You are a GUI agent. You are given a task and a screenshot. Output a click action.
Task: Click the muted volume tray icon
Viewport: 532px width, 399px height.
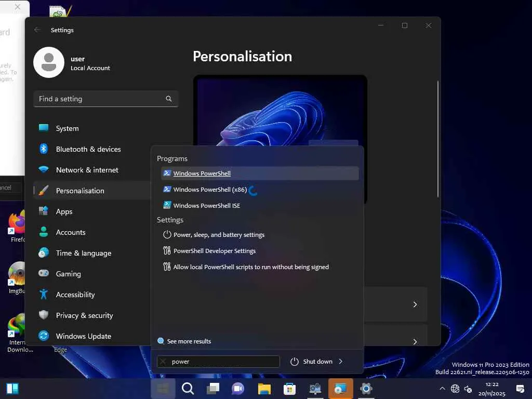(468, 389)
